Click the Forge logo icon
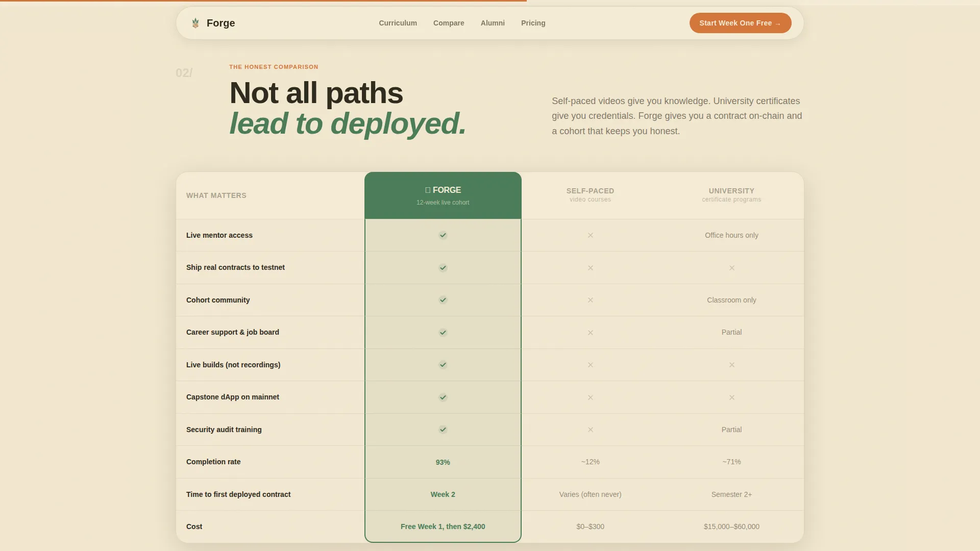The width and height of the screenshot is (980, 551). (195, 23)
